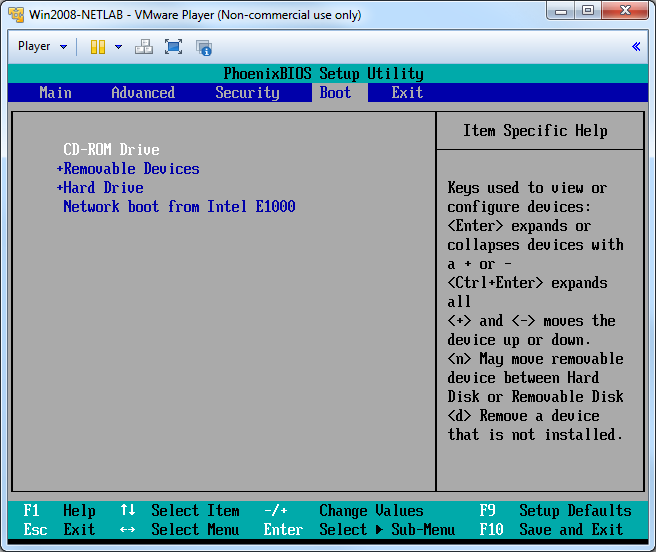Switch to the Main BIOS tab
656x552 pixels.
coord(55,92)
